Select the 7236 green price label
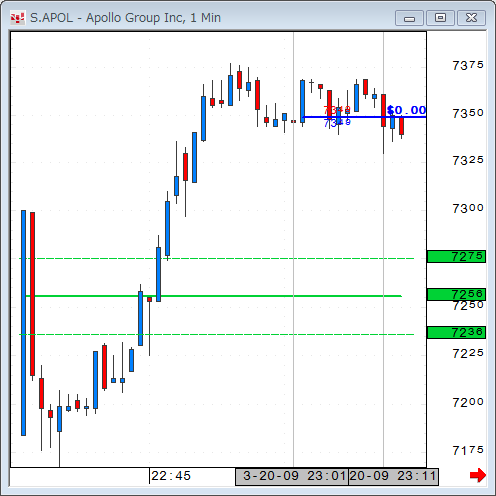Viewport: 496px width, 496px height. (456, 332)
